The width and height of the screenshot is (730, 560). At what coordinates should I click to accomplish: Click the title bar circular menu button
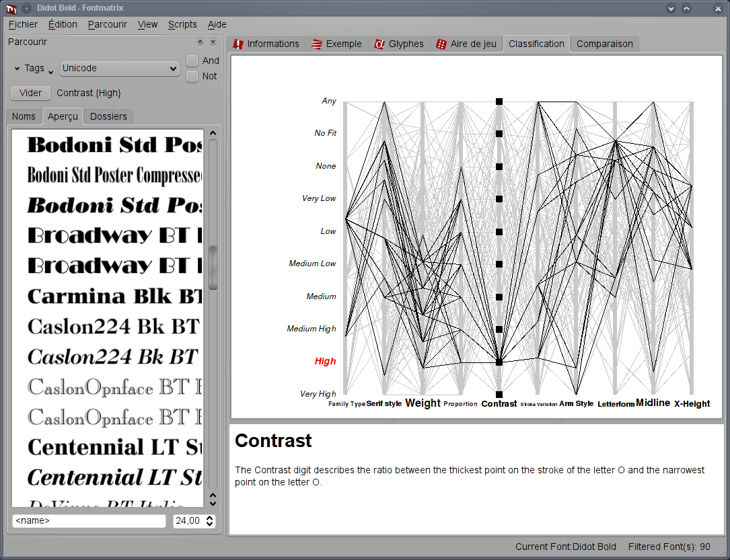click(x=27, y=8)
